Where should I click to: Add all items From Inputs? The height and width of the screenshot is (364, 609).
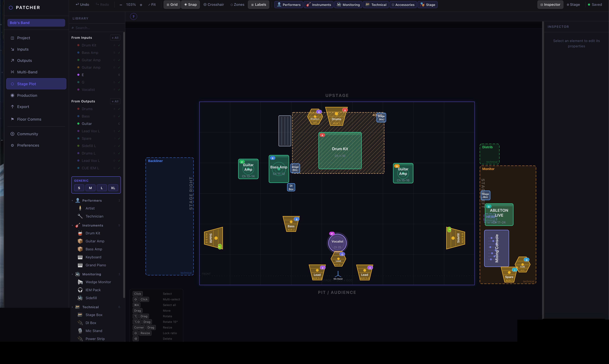coord(115,38)
